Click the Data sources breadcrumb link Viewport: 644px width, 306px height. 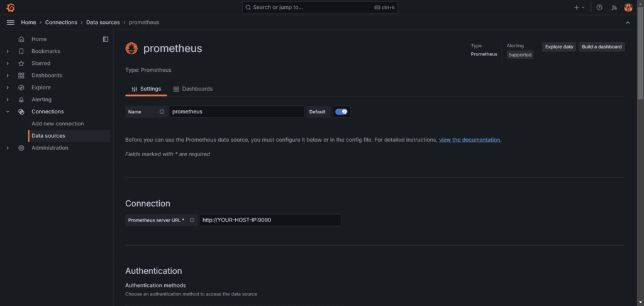(x=103, y=23)
